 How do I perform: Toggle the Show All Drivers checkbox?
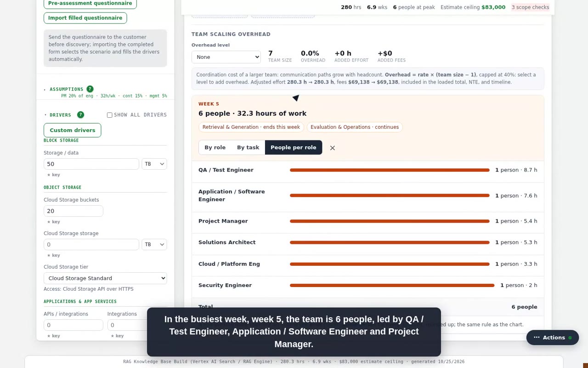click(x=109, y=115)
